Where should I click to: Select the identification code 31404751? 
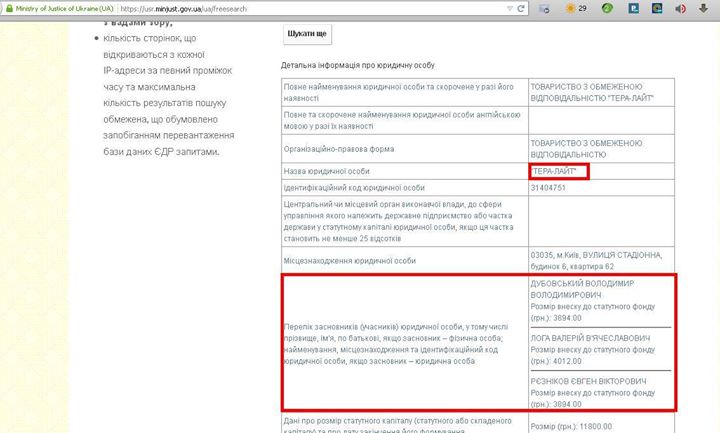click(x=548, y=188)
